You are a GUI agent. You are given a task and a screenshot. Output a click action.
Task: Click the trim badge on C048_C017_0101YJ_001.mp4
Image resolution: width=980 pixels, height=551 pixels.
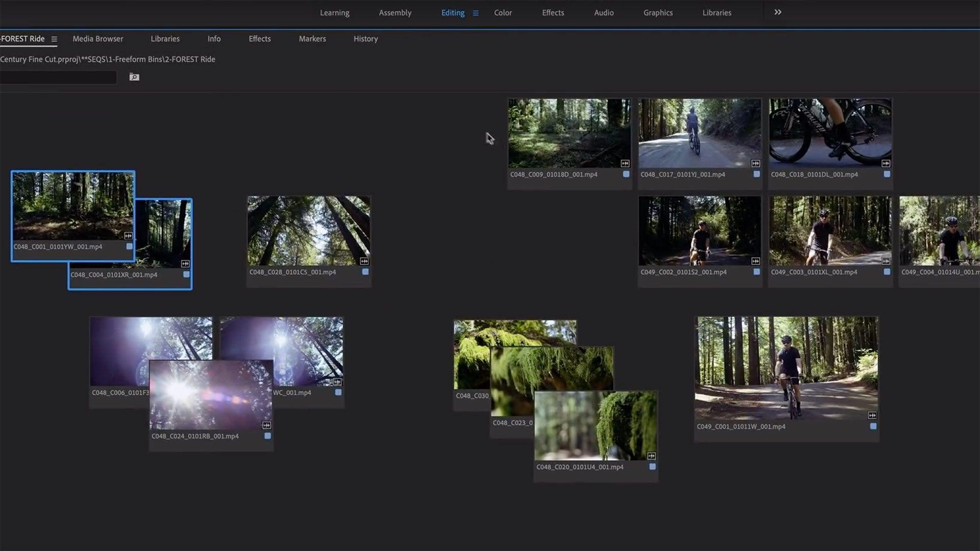[x=755, y=163]
